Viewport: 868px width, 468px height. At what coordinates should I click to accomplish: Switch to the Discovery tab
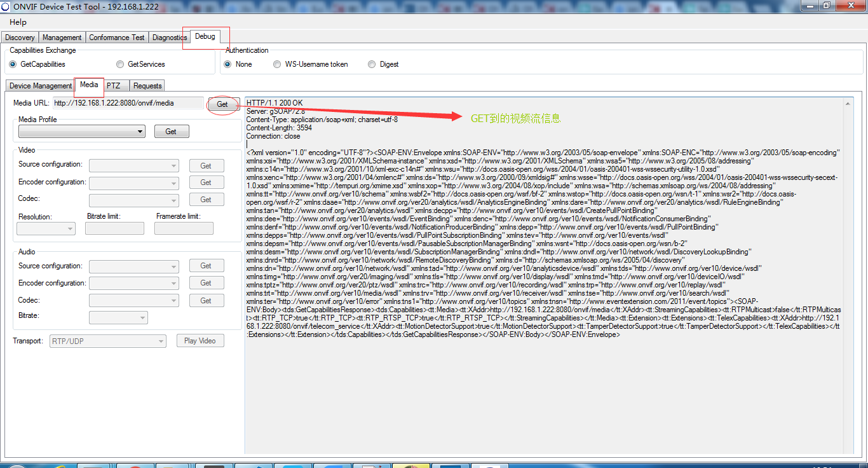point(20,38)
